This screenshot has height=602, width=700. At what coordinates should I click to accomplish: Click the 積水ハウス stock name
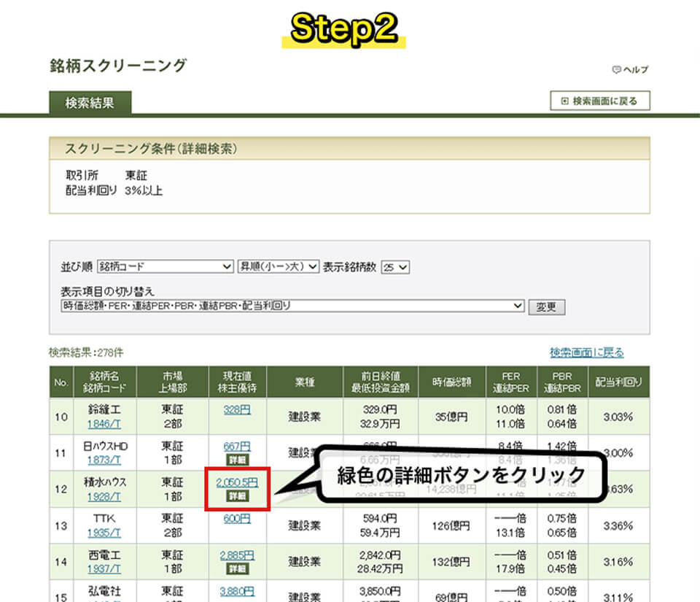[x=105, y=482]
